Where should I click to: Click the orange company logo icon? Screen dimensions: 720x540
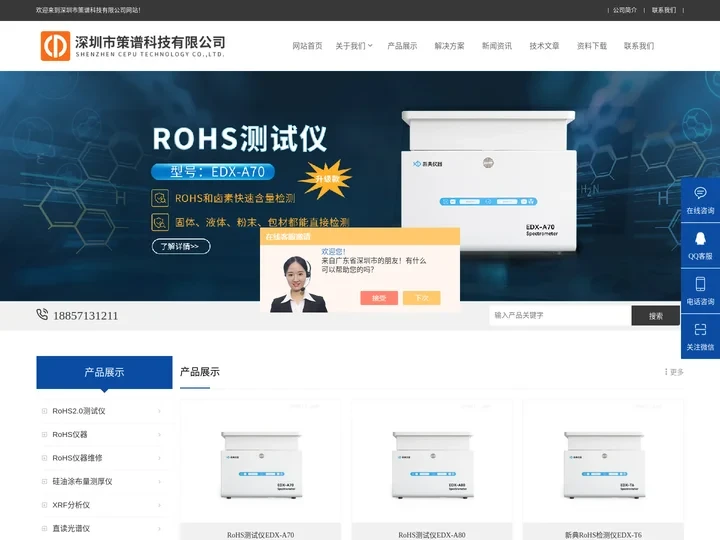coord(55,46)
